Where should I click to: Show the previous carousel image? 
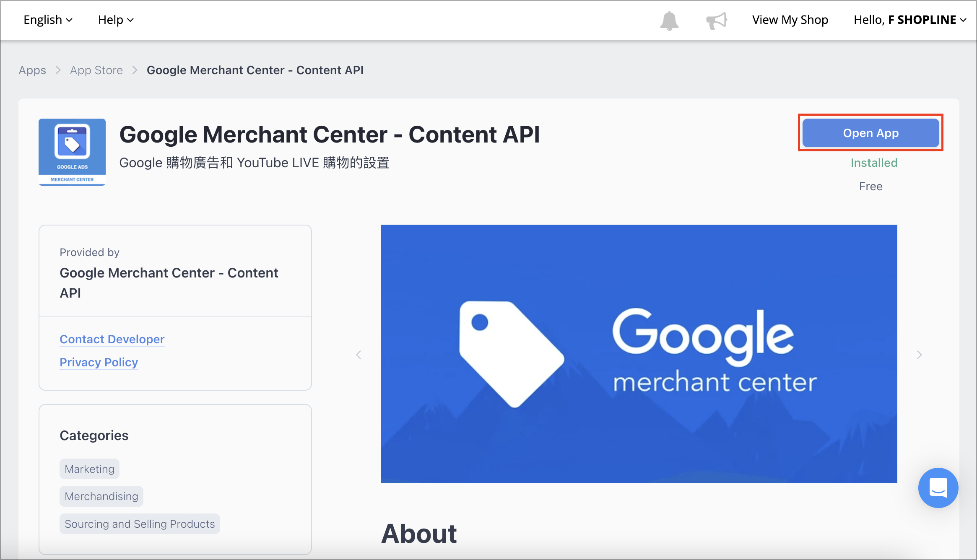coord(359,355)
